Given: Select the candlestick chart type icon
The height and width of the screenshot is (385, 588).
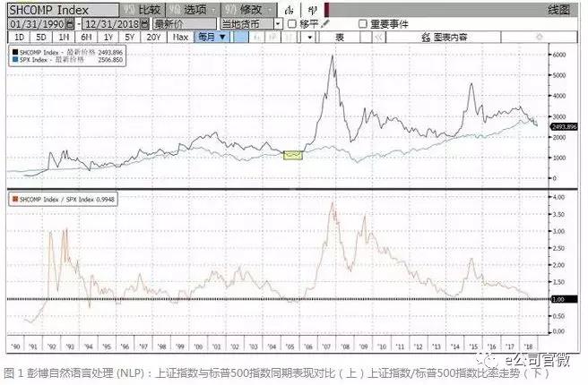Looking at the screenshot, I should (312, 10).
